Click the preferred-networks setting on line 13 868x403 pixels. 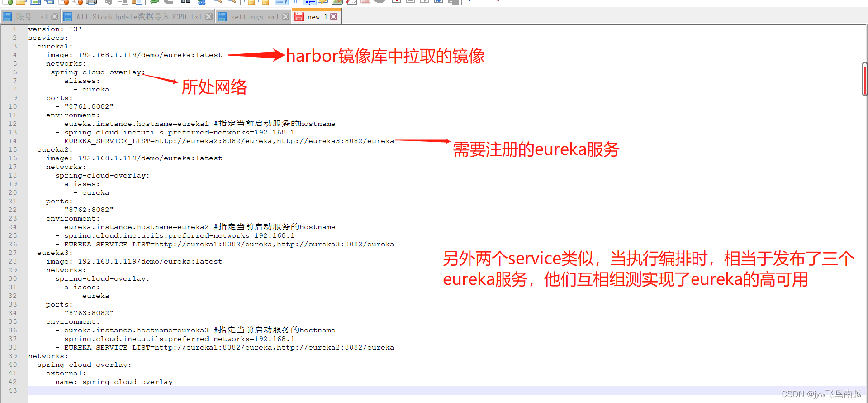[x=179, y=132]
